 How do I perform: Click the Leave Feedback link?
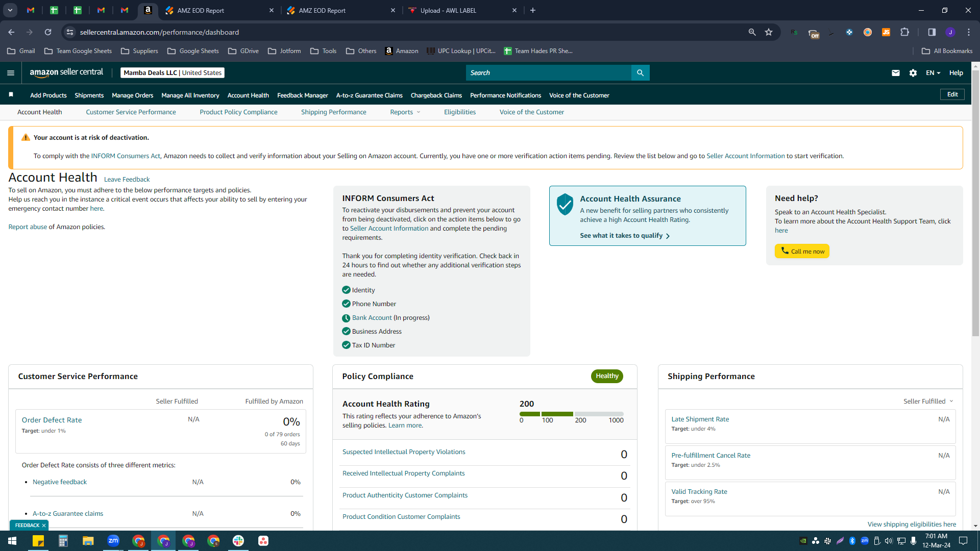127,180
